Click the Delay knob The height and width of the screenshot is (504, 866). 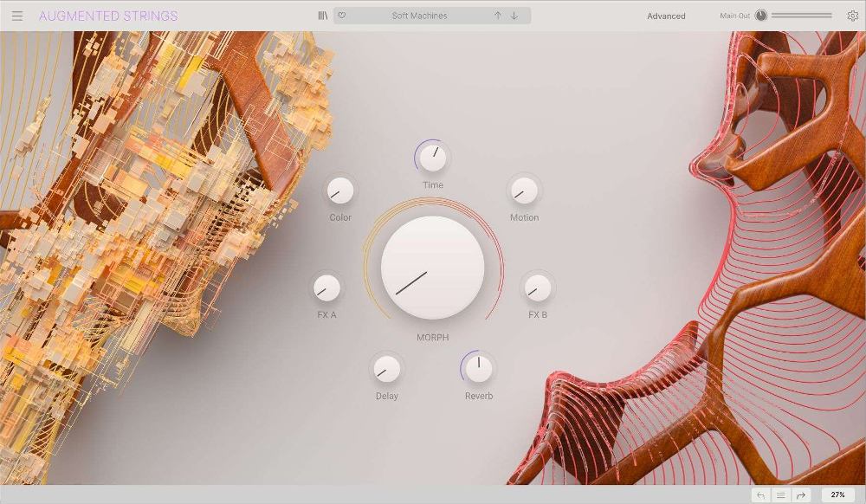[x=385, y=368]
